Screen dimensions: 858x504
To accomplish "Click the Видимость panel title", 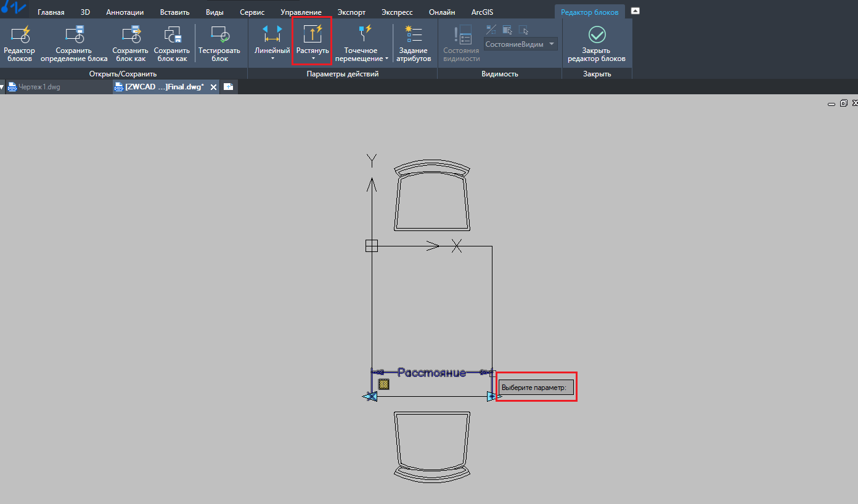I will coord(500,74).
